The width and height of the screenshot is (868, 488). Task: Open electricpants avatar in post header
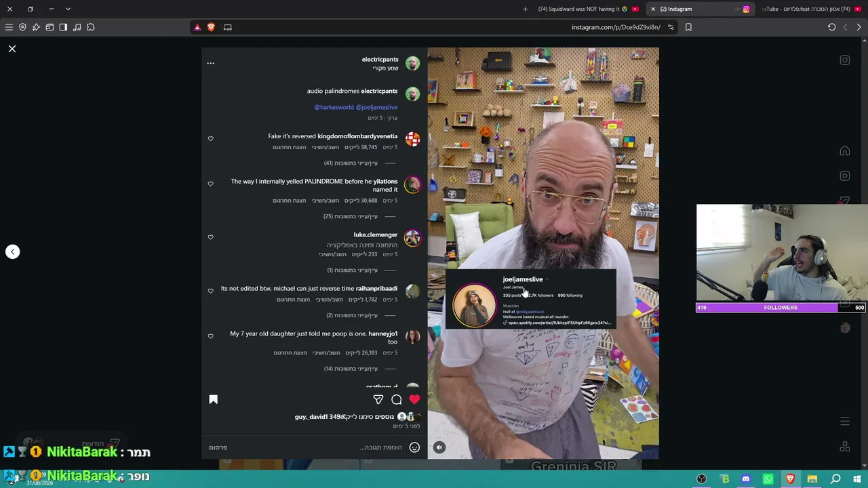[x=412, y=63]
